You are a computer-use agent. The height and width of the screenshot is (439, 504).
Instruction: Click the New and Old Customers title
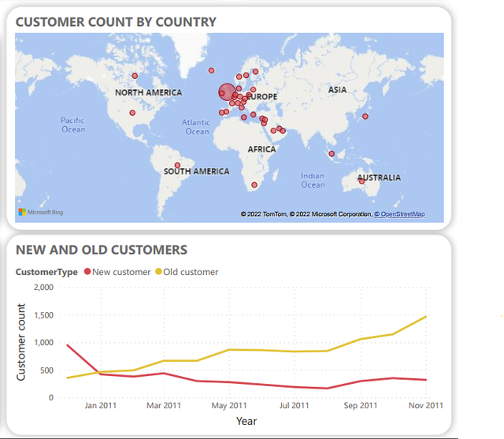tap(102, 250)
